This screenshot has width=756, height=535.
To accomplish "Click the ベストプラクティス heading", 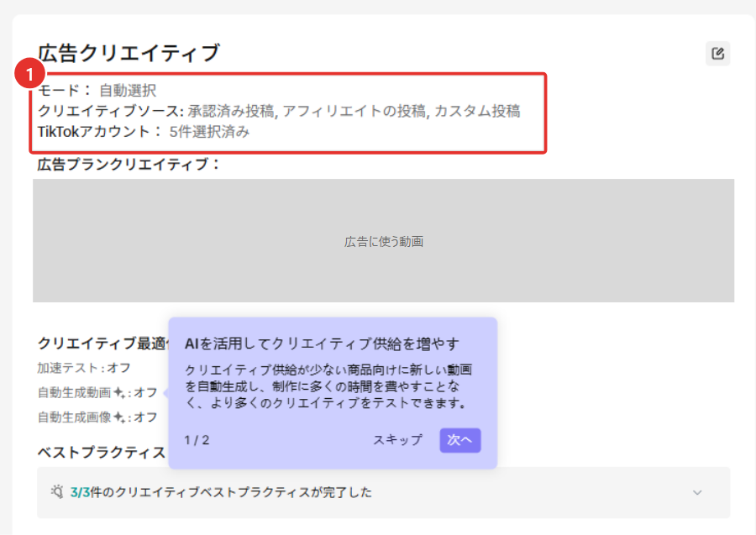I will click(x=102, y=453).
